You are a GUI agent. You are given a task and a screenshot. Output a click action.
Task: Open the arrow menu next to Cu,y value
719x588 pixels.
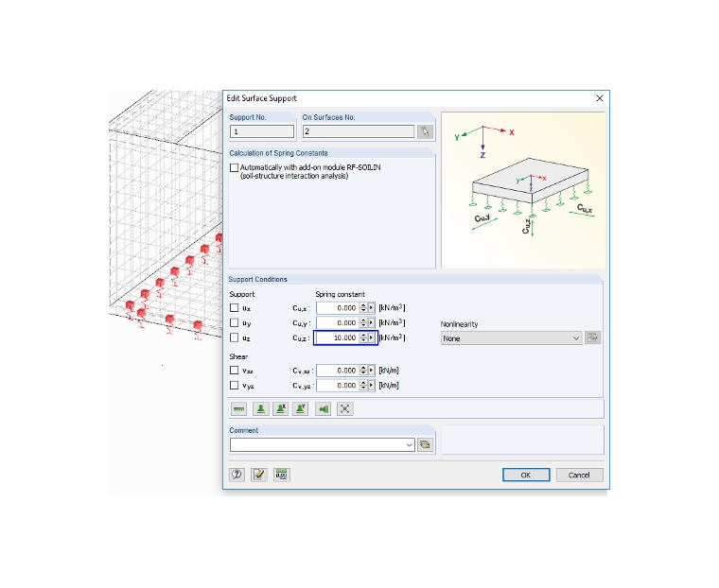pyautogui.click(x=372, y=322)
